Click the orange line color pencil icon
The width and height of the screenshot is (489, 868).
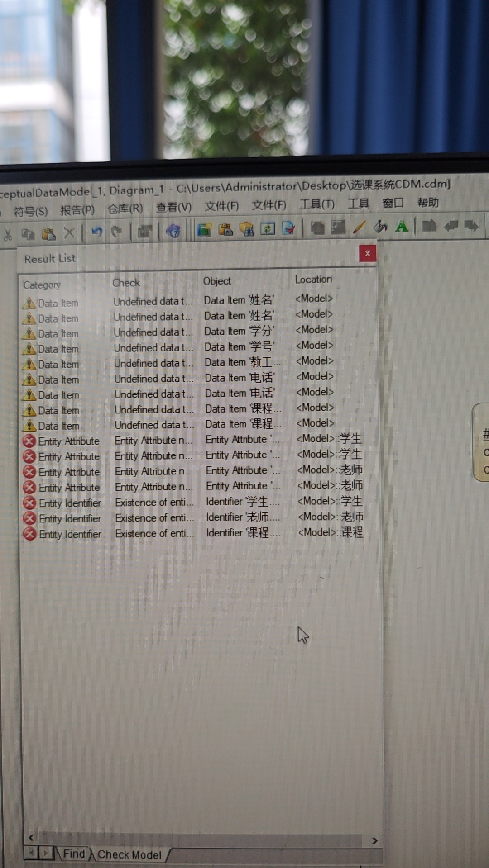pyautogui.click(x=359, y=227)
